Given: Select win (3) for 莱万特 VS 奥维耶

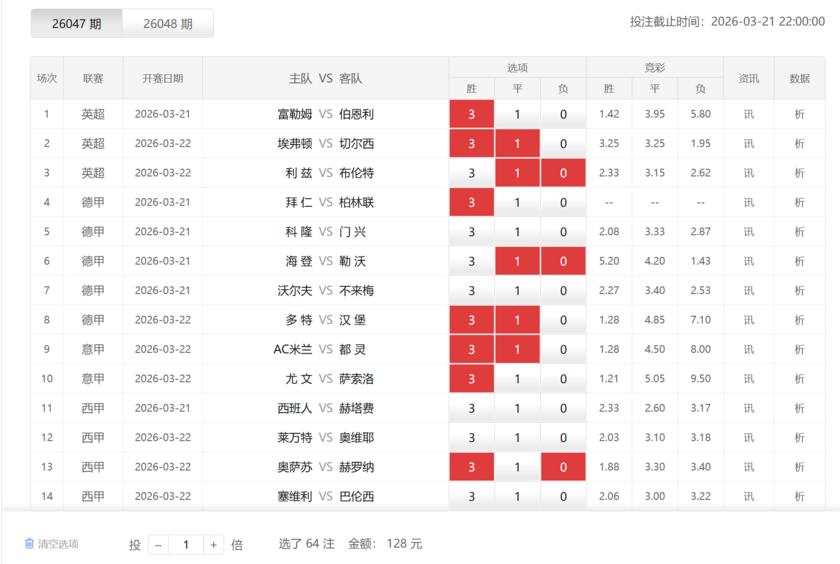Looking at the screenshot, I should point(471,438).
